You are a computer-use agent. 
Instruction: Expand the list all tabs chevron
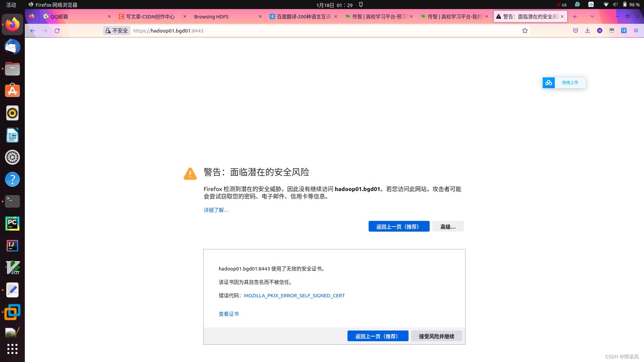coord(592,17)
